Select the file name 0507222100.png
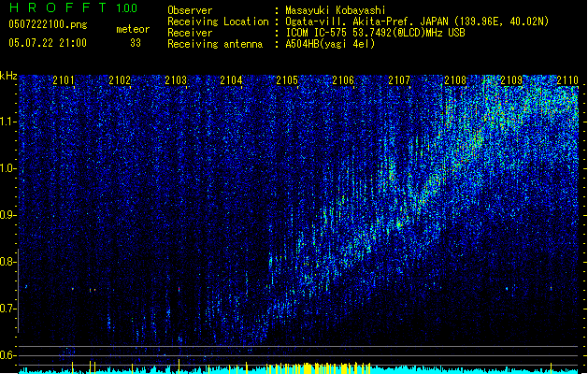 coord(48,24)
